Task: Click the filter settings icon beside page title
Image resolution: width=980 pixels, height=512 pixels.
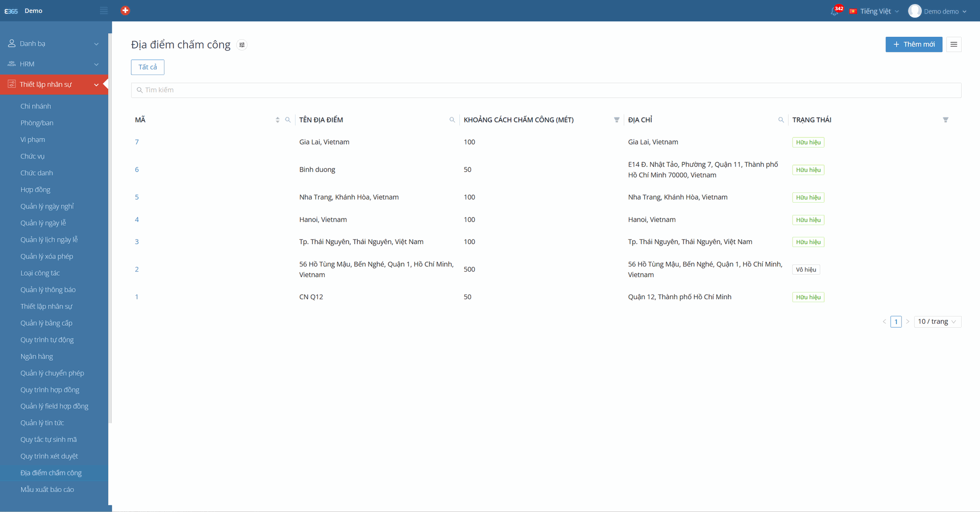Action: pyautogui.click(x=242, y=45)
